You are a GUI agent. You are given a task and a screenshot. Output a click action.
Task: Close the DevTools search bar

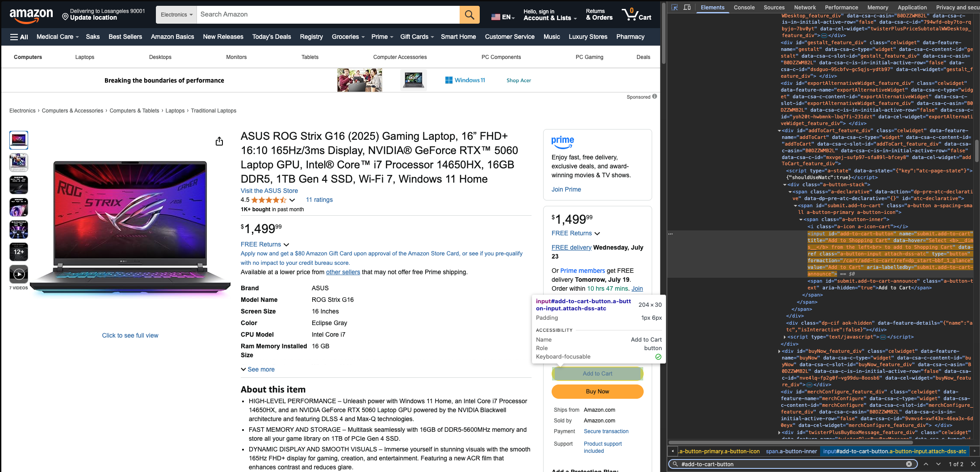973,464
